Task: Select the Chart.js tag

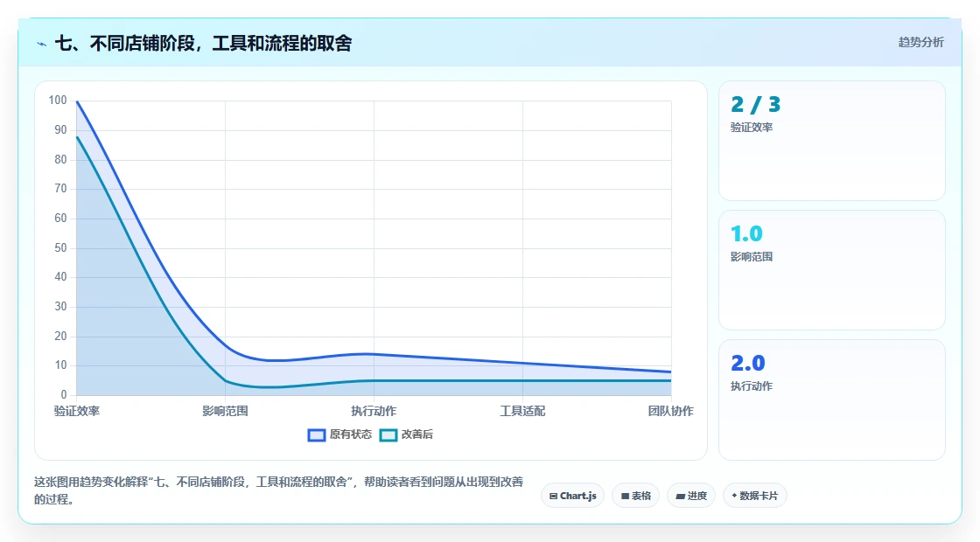Action: tap(572, 496)
